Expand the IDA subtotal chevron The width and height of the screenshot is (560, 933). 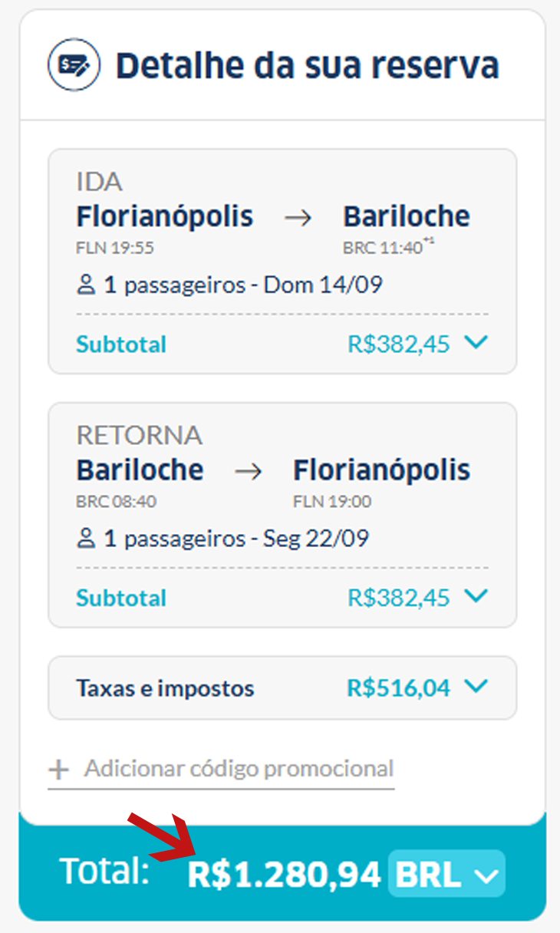pos(476,343)
